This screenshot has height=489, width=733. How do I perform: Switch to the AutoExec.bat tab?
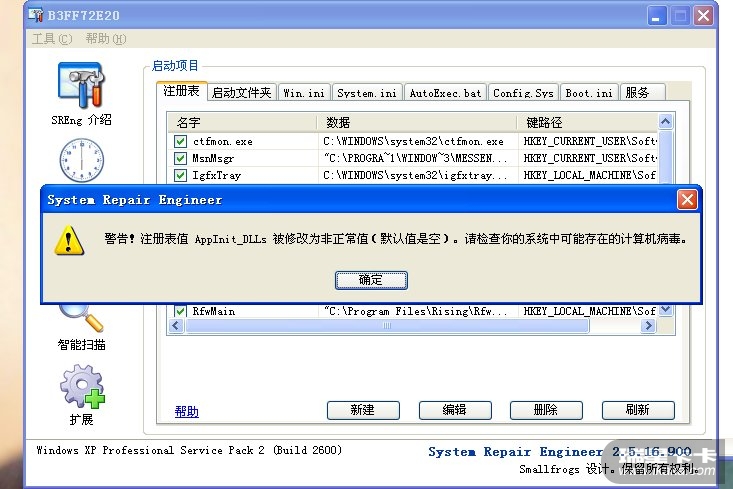coord(445,93)
